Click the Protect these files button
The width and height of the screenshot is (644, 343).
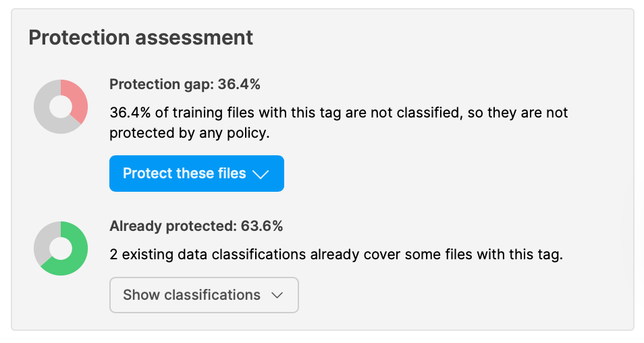click(x=196, y=174)
